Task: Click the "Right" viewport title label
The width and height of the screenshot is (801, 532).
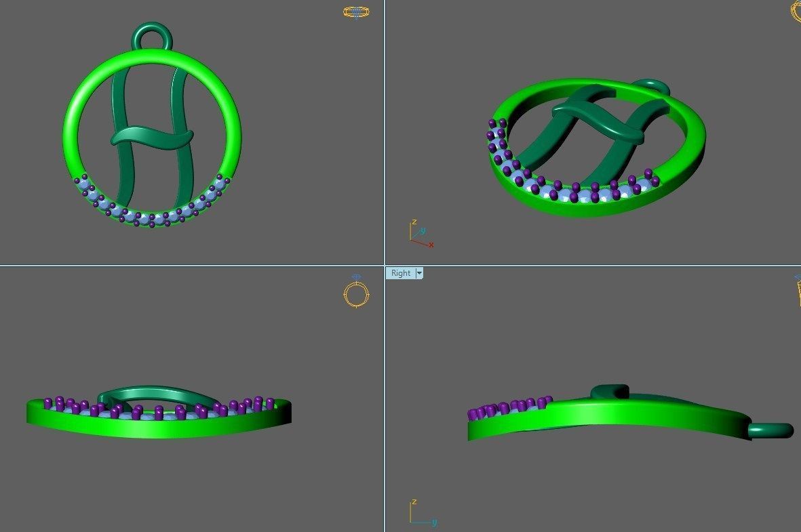Action: [400, 273]
